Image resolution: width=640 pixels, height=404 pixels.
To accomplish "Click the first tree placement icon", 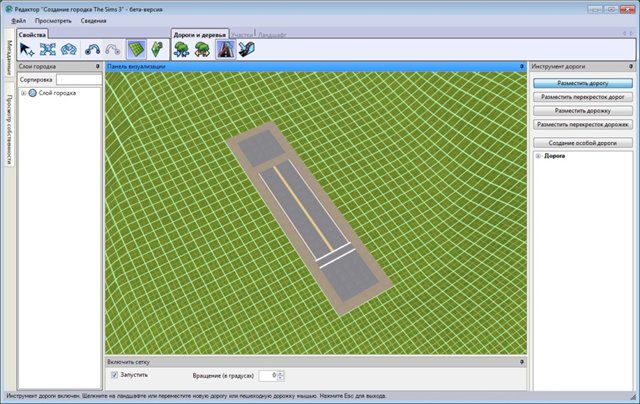I will pos(182,49).
